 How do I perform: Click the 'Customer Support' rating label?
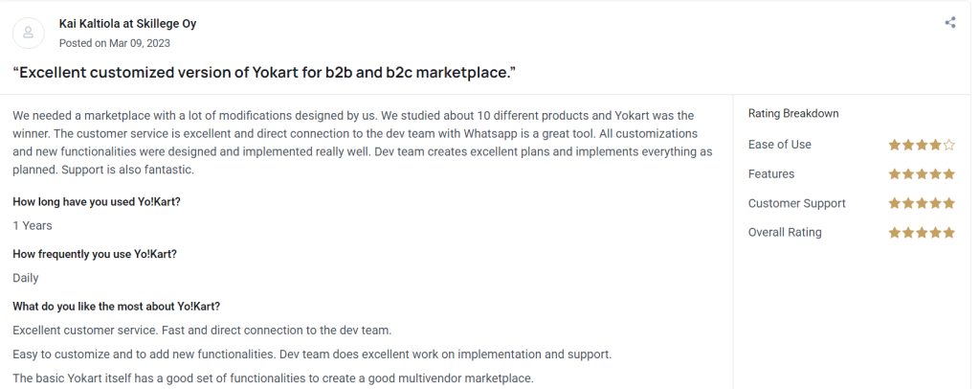[796, 203]
